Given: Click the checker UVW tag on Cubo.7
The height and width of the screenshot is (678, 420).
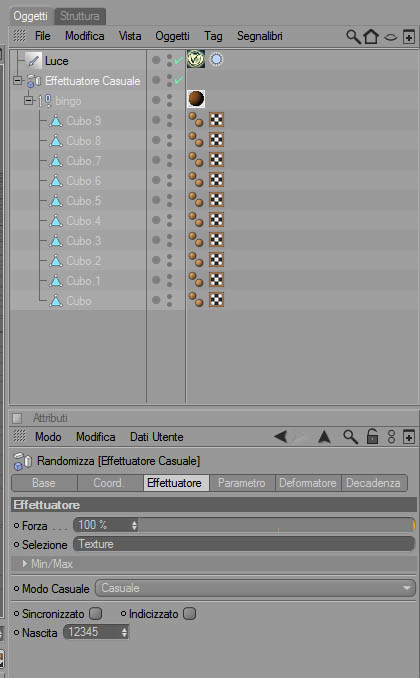Looking at the screenshot, I should point(216,160).
